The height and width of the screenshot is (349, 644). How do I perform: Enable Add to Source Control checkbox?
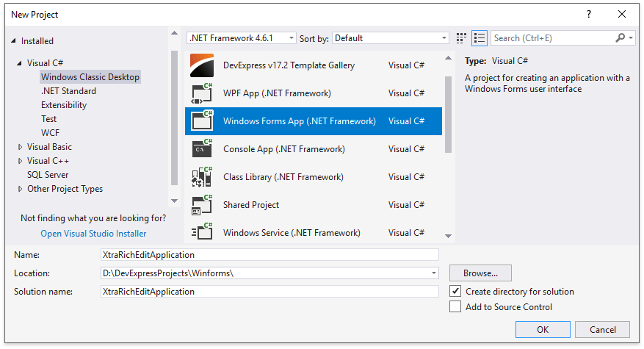pos(455,307)
